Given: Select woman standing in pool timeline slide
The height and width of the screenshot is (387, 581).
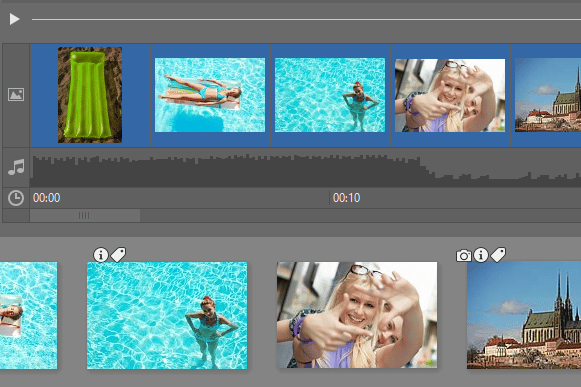Looking at the screenshot, I should (330, 95).
